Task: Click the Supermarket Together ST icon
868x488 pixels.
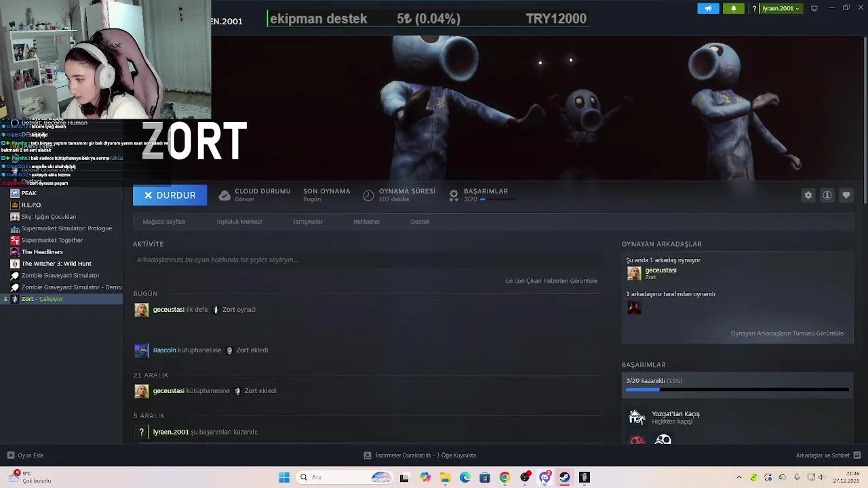Action: [x=15, y=240]
